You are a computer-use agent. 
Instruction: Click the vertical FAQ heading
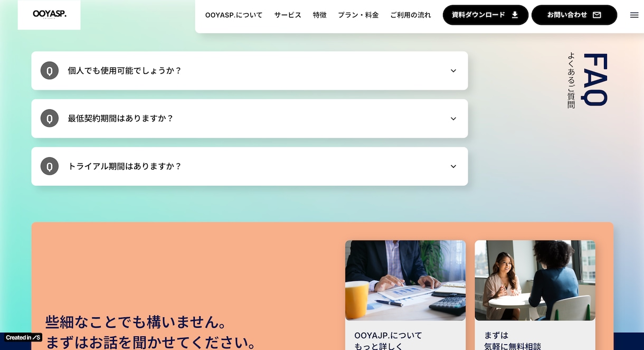[595, 79]
